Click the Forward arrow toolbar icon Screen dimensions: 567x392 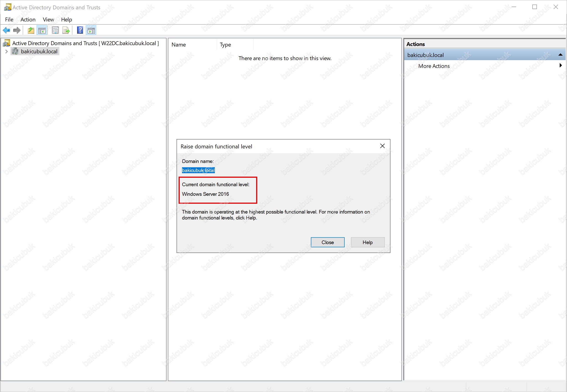pyautogui.click(x=17, y=31)
